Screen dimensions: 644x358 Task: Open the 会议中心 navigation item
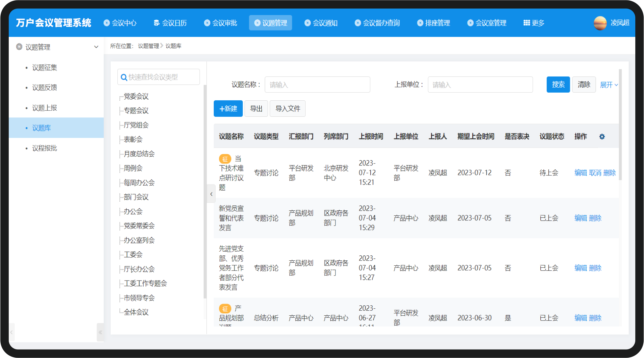coord(120,23)
